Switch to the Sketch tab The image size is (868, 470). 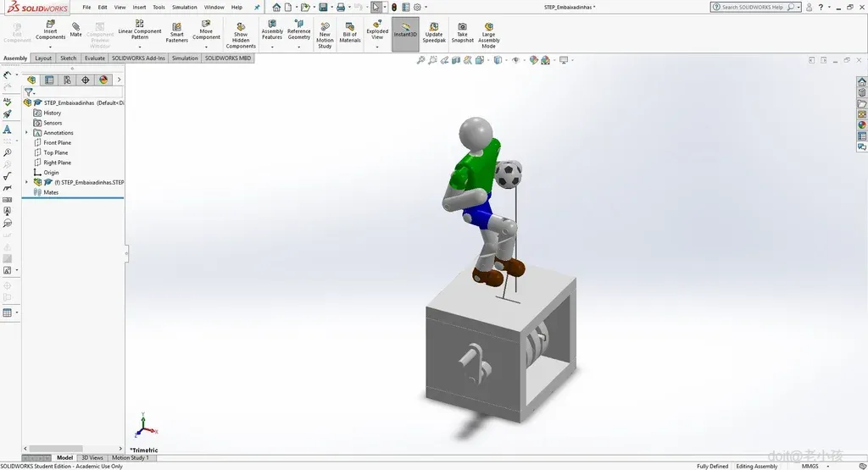[x=68, y=58]
